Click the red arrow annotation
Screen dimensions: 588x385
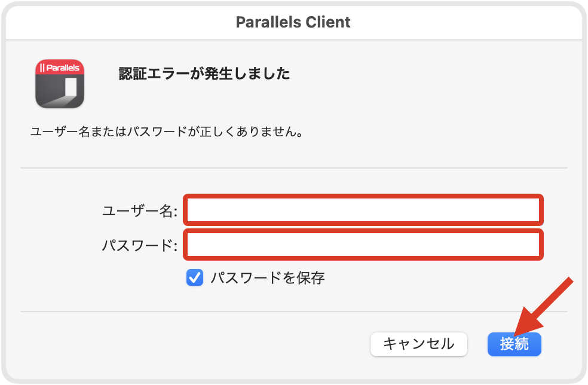[x=544, y=306]
